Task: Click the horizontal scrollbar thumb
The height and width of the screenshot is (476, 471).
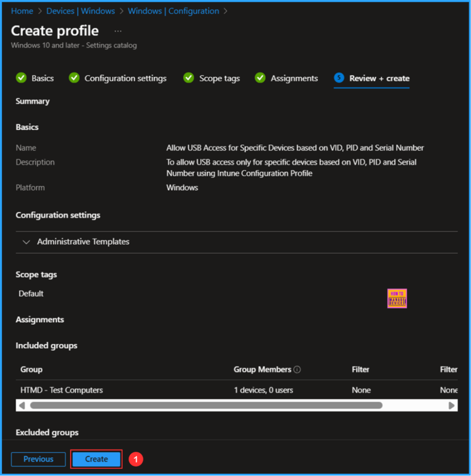Action: tap(206, 405)
